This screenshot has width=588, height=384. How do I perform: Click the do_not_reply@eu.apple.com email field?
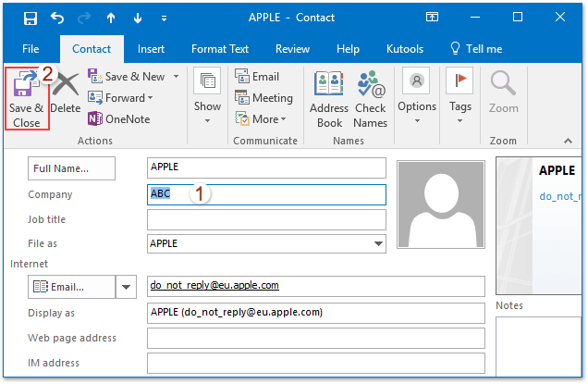click(x=316, y=286)
